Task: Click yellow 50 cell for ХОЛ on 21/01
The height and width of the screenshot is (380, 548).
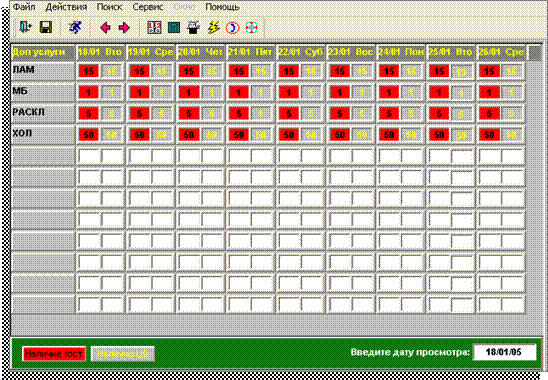Action: pos(261,135)
